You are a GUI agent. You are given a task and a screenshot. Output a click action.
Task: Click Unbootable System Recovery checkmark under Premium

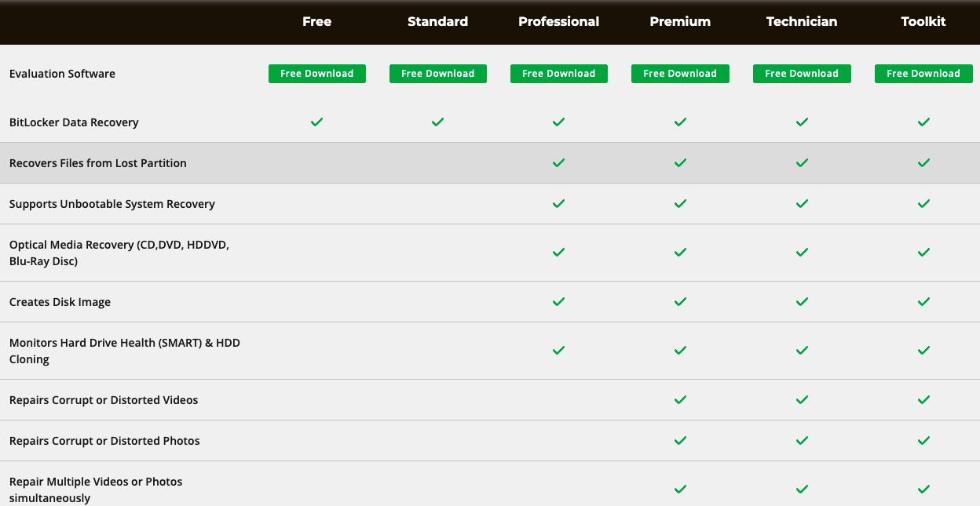[680, 204]
